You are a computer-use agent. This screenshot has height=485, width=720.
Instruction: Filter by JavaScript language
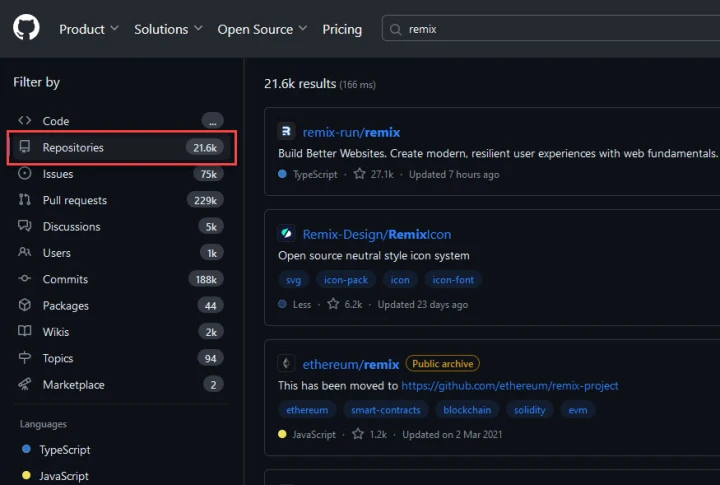pyautogui.click(x=64, y=476)
